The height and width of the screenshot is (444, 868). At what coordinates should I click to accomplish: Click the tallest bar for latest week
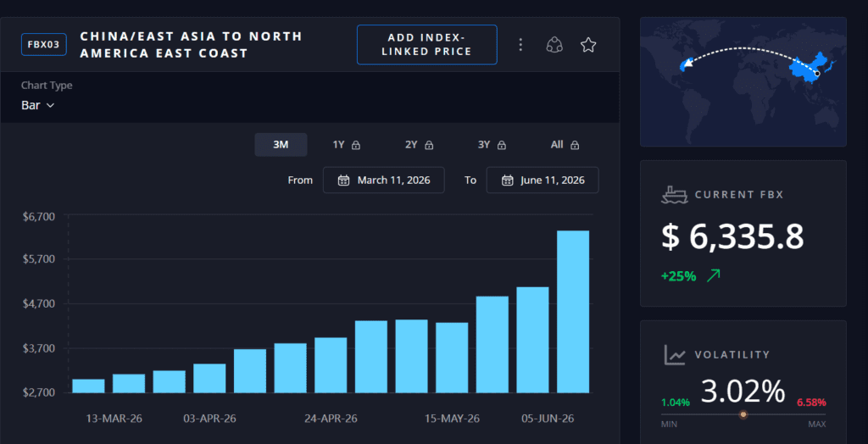point(573,312)
